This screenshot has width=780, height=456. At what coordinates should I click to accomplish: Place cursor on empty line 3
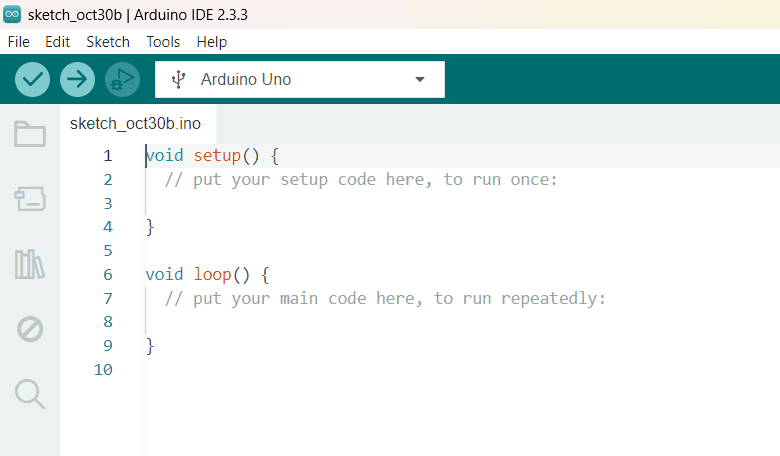click(x=463, y=203)
